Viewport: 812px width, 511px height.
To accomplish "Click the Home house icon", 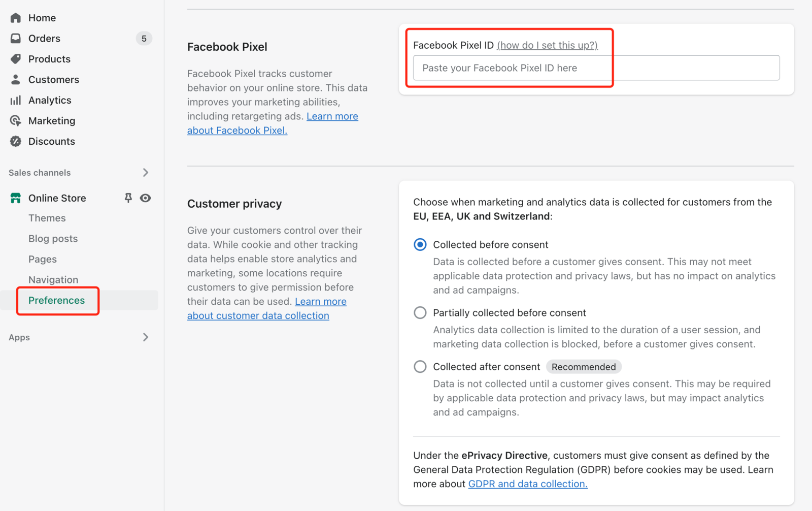I will click(16, 18).
